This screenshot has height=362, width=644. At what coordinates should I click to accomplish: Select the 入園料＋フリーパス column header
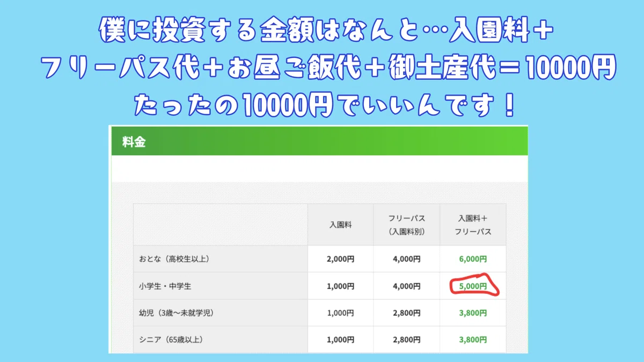pyautogui.click(x=473, y=225)
